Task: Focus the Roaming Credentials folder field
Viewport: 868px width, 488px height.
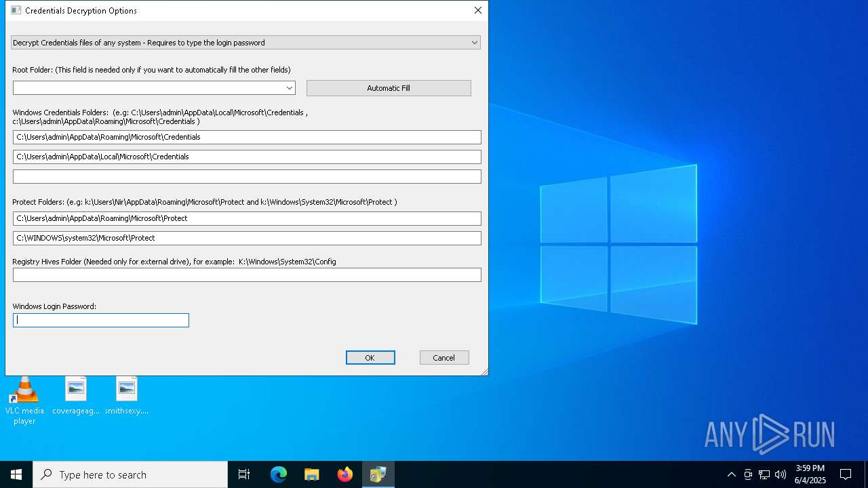Action: [x=247, y=137]
